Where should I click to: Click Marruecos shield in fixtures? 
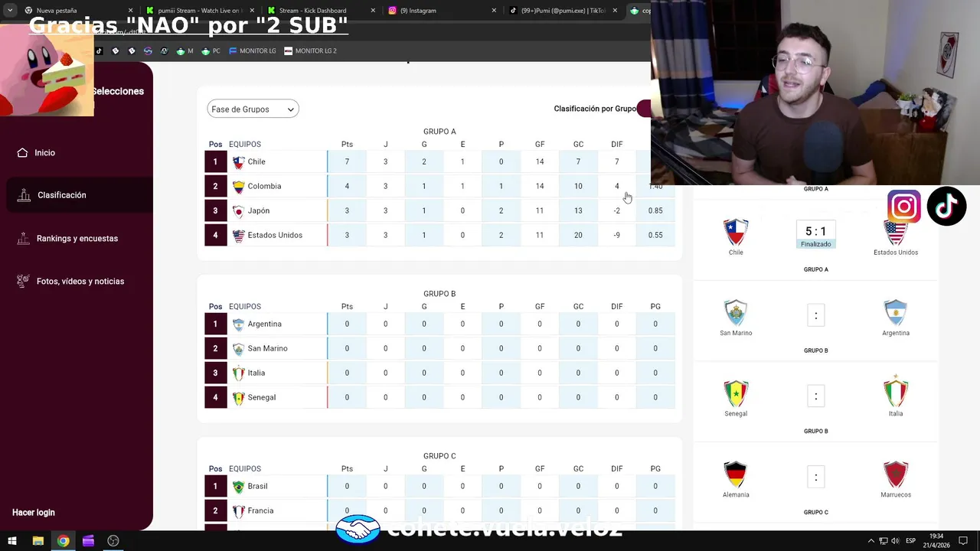pyautogui.click(x=895, y=474)
